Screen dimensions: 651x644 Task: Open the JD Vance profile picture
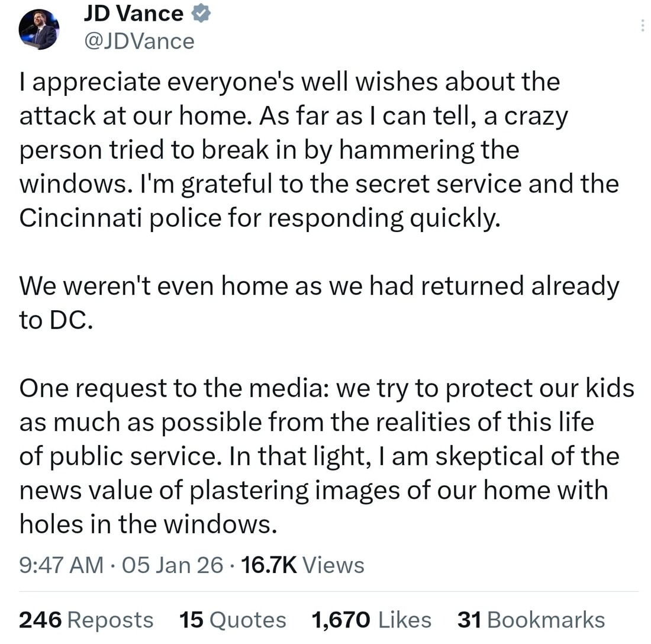click(x=38, y=30)
